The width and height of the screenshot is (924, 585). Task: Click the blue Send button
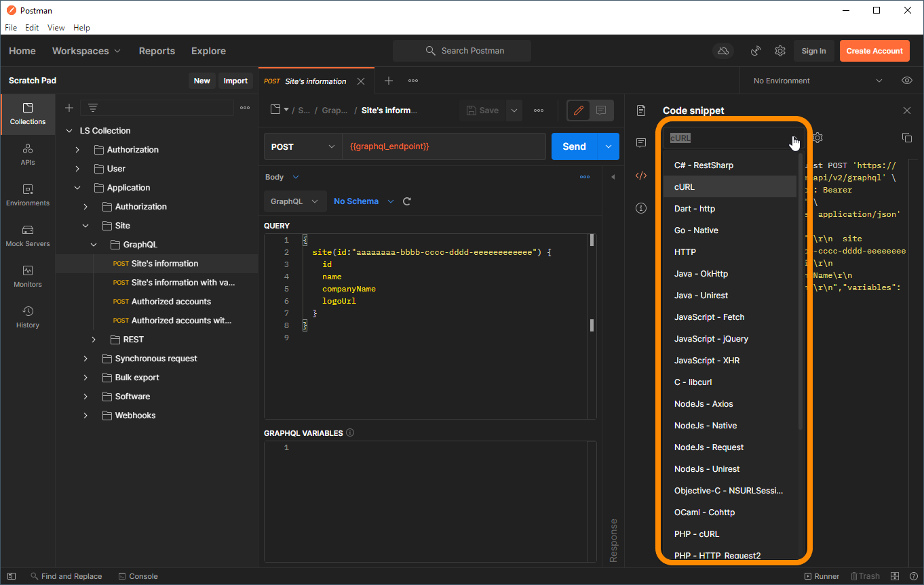click(574, 146)
